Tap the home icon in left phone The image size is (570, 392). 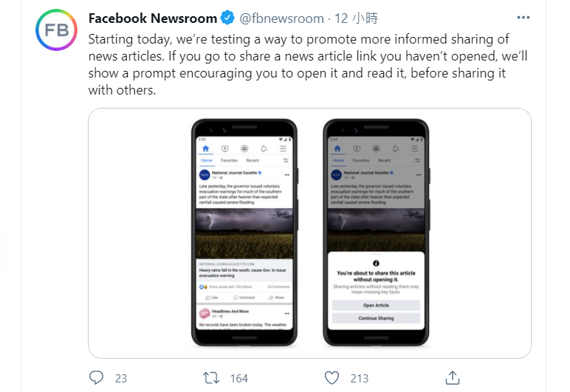206,148
